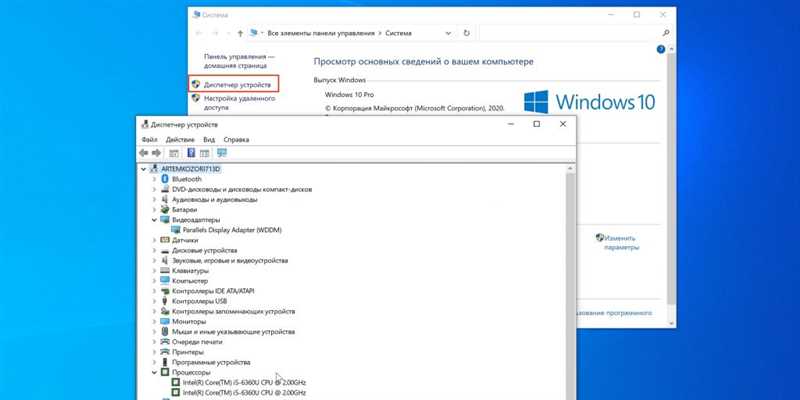Click shield icon beside Изменить параметры
The image size is (800, 400).
click(600, 238)
